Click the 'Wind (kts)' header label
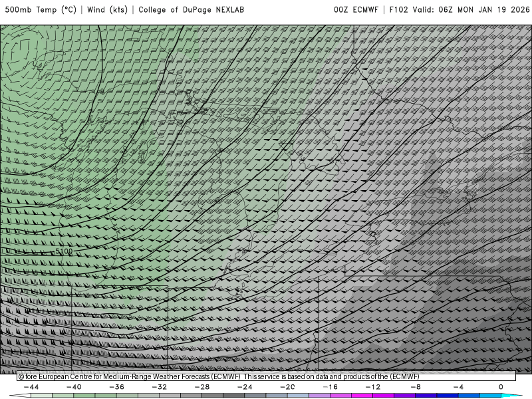 click(107, 9)
